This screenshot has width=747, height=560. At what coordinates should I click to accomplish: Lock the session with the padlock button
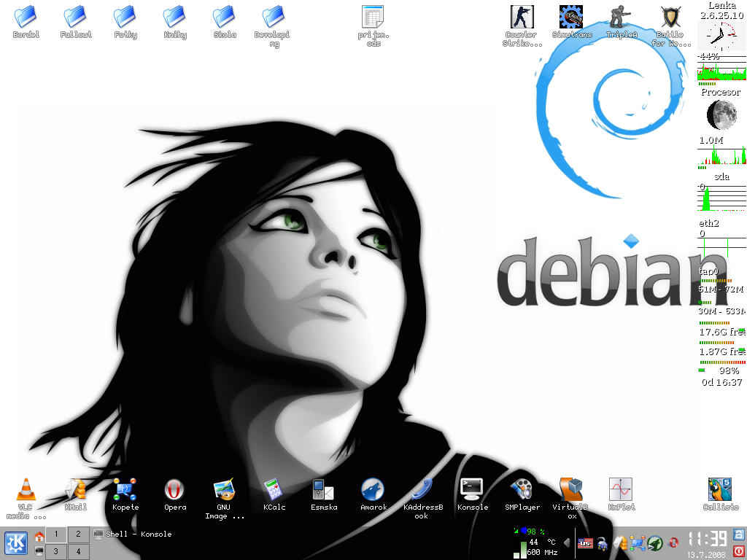pyautogui.click(x=739, y=534)
